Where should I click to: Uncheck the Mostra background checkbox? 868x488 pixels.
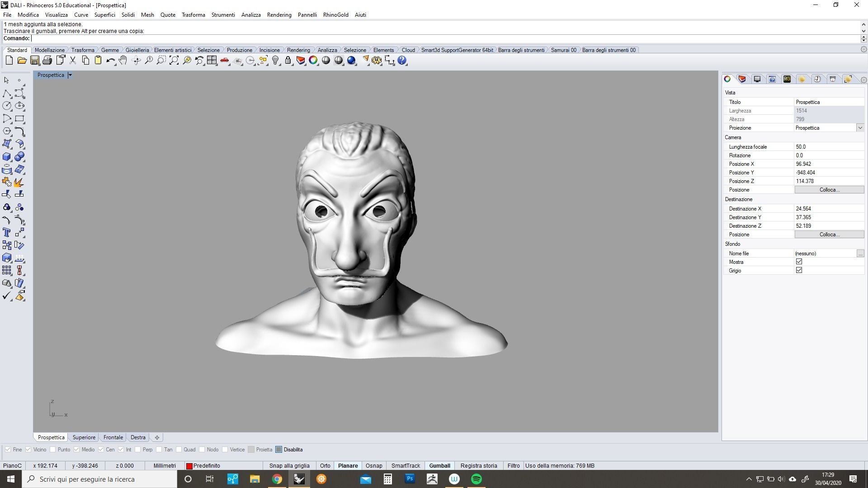coord(799,262)
